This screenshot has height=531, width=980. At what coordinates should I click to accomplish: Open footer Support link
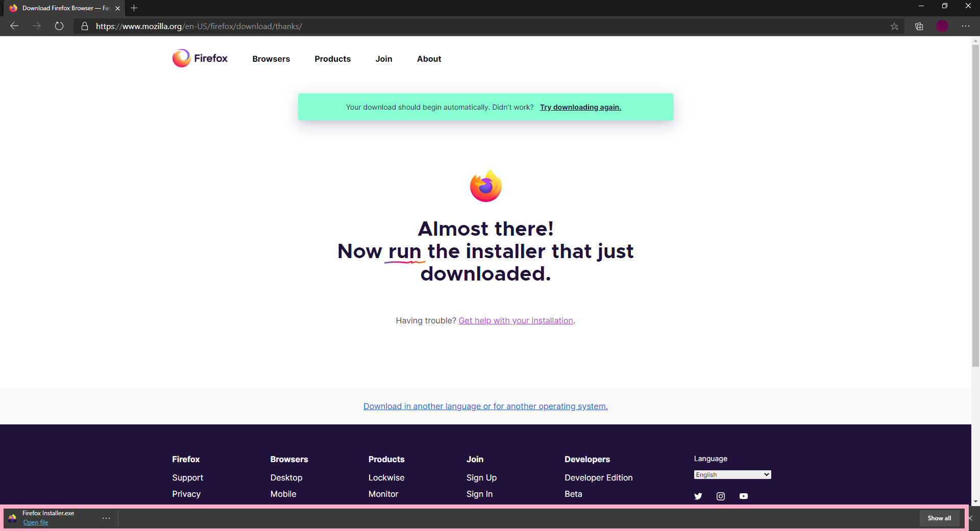tap(188, 477)
